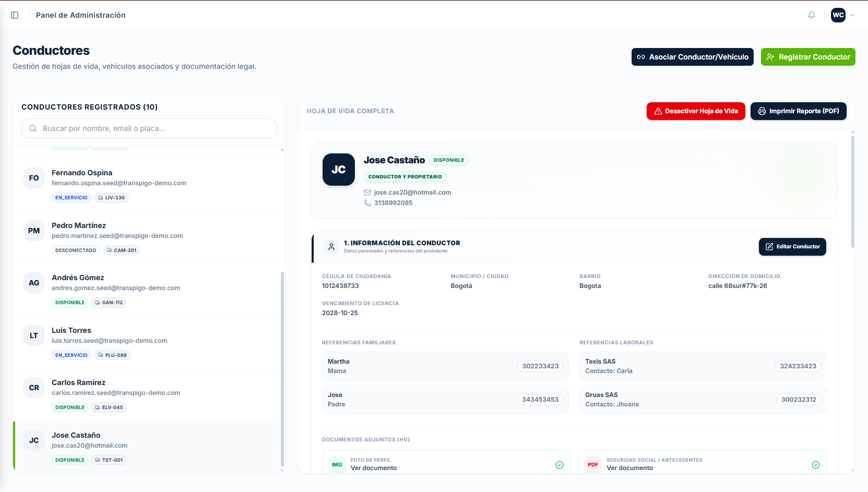This screenshot has width=868, height=492.
Task: Click Imprimir Reporte (PDF) button
Action: coord(799,111)
